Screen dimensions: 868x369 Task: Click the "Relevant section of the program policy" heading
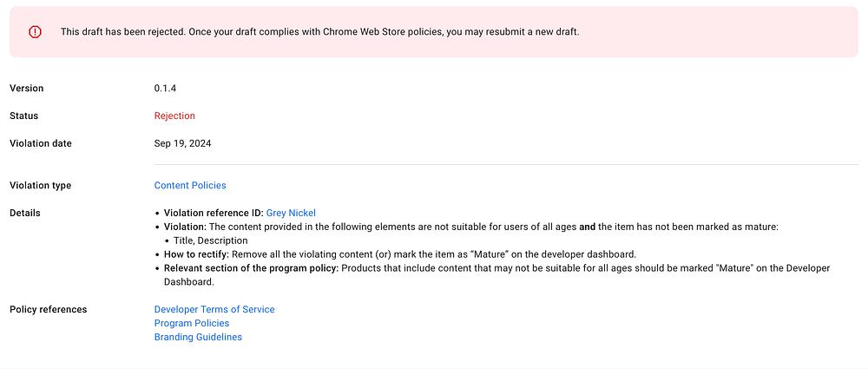coord(251,268)
